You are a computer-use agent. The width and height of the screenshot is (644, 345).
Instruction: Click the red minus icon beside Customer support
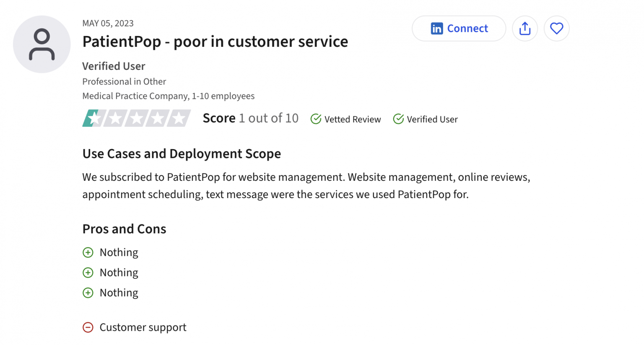pos(88,327)
